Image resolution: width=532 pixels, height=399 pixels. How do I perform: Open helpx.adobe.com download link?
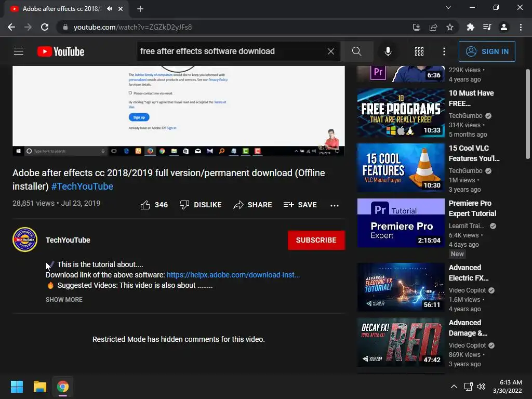(233, 275)
